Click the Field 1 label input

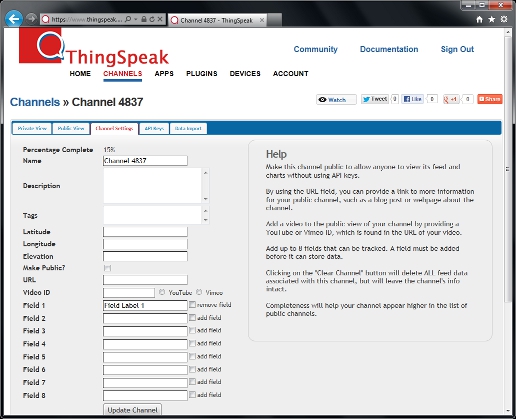coord(145,305)
